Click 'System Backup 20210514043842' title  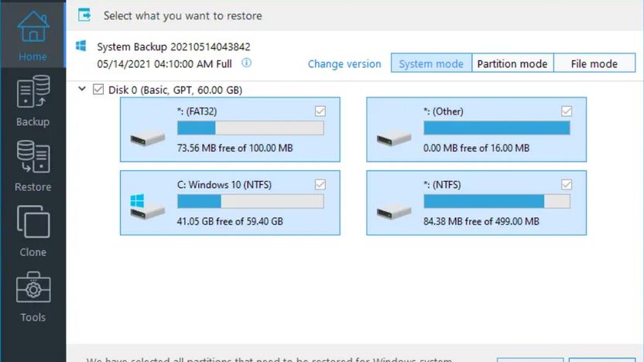coord(173,46)
